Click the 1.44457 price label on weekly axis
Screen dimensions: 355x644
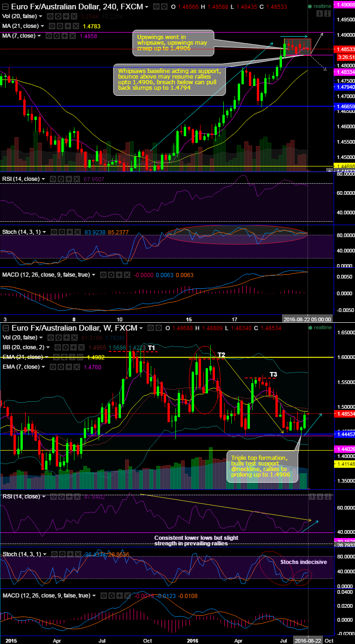(x=344, y=433)
